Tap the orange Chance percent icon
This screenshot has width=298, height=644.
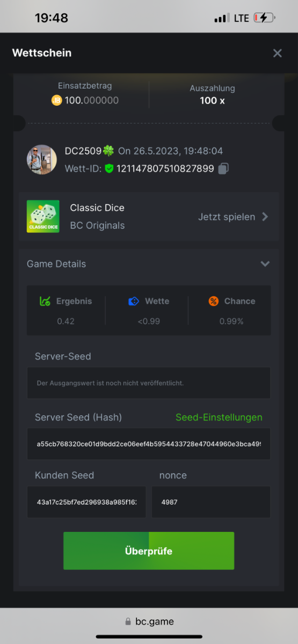click(213, 301)
